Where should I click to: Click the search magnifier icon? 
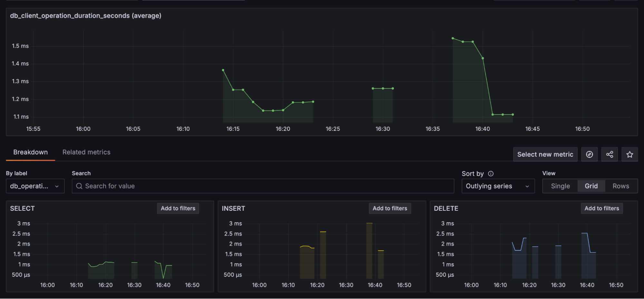click(x=79, y=186)
